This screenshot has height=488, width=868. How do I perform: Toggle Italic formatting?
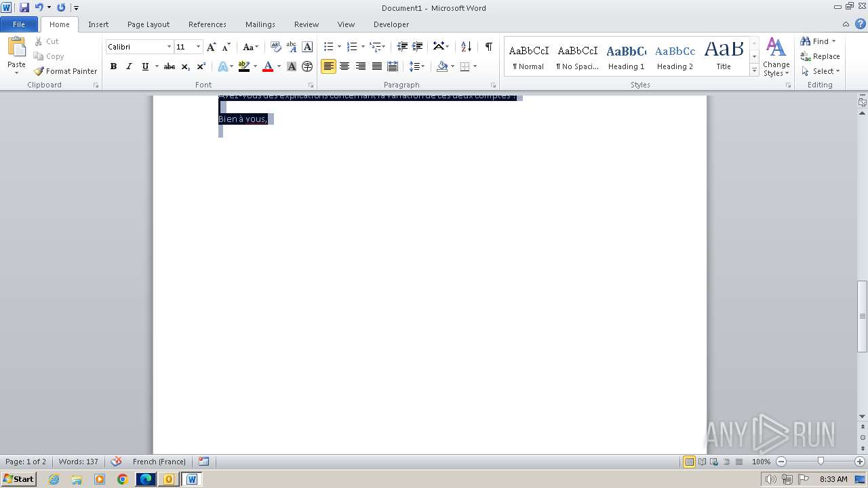pos(129,66)
